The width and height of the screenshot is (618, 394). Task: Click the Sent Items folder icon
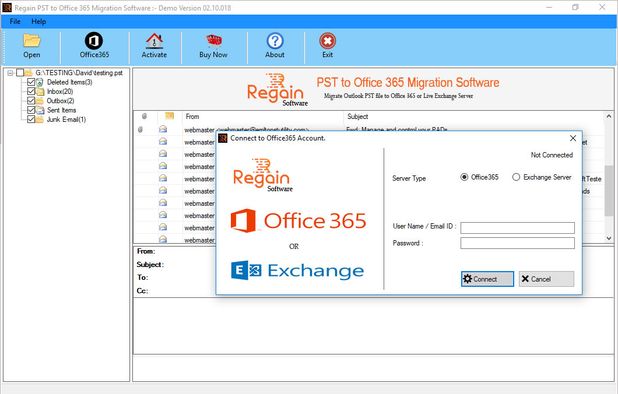click(x=40, y=110)
